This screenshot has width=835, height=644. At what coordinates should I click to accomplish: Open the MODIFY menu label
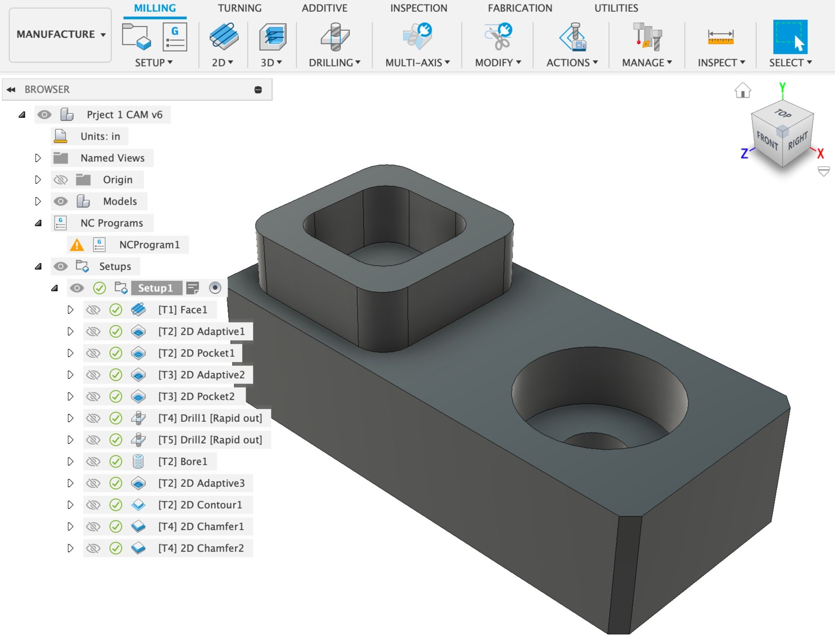pyautogui.click(x=498, y=63)
